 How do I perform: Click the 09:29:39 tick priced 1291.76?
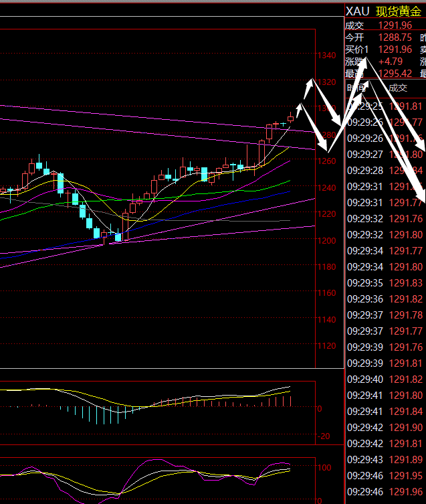(x=385, y=347)
